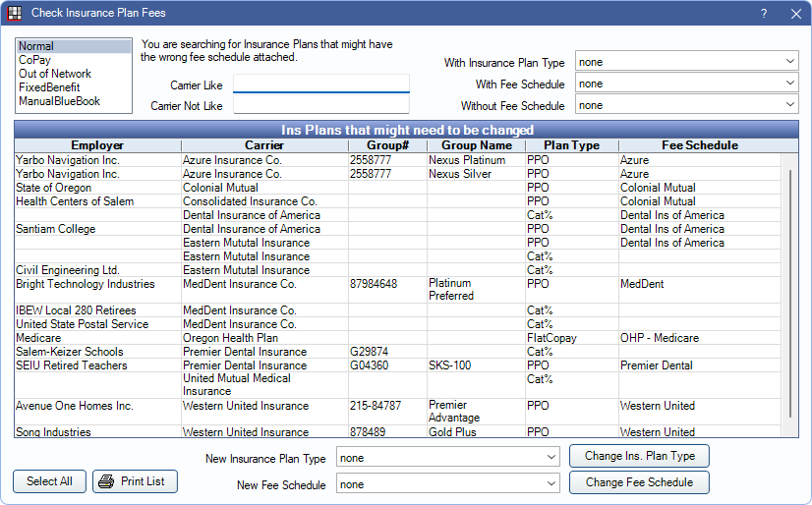The width and height of the screenshot is (812, 505).
Task: Open the help question mark button
Action: (x=764, y=14)
